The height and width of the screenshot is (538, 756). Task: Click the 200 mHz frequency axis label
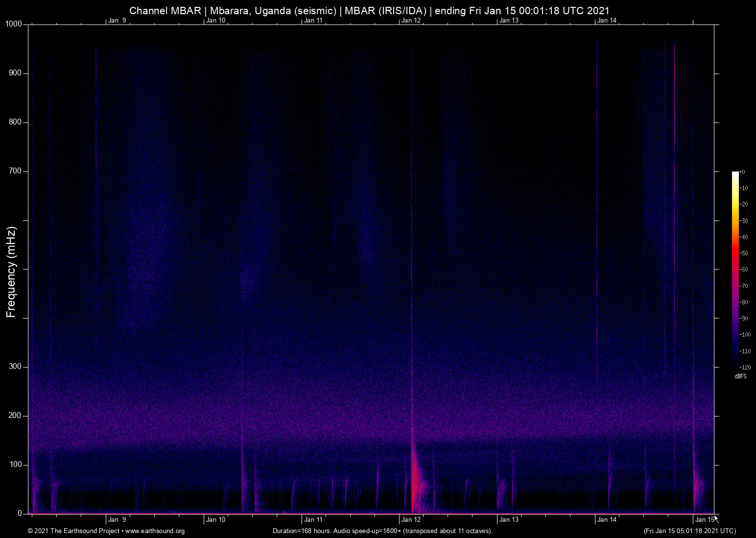click(x=15, y=416)
